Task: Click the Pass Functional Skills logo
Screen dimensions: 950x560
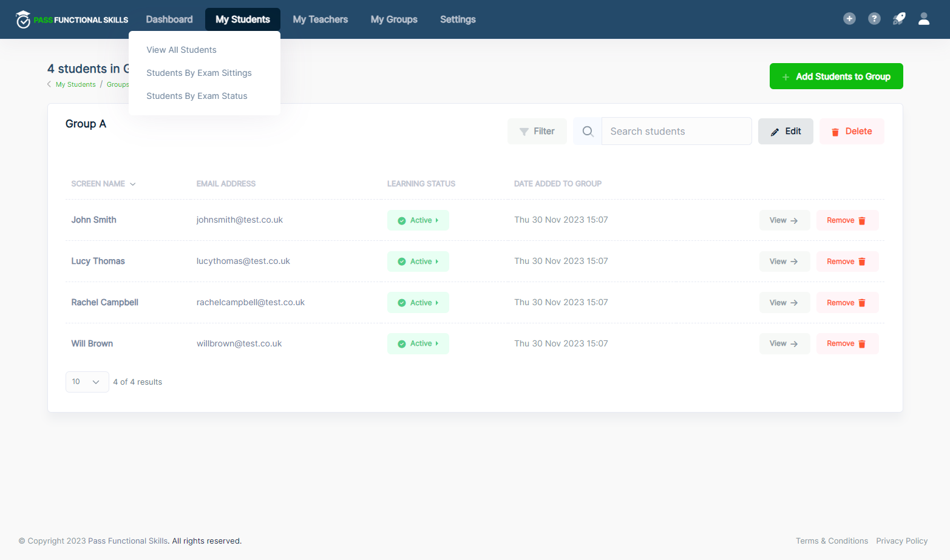Action: [x=72, y=19]
